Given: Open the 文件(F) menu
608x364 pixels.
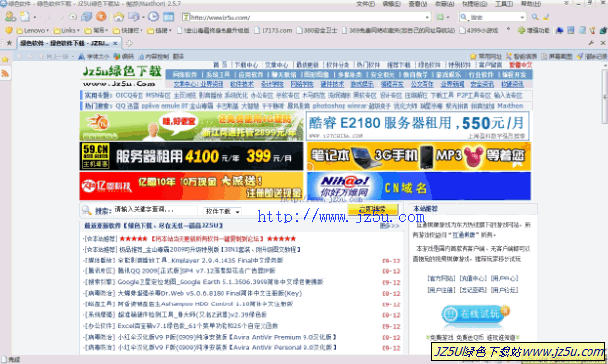Looking at the screenshot, I should [365, 4].
